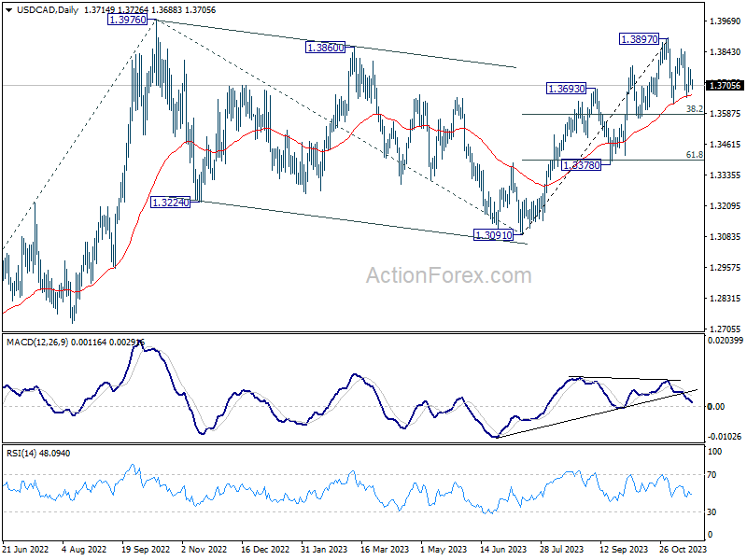The image size is (747, 560).
Task: Click the 1.33355 price axis value
Action: pyautogui.click(x=726, y=175)
